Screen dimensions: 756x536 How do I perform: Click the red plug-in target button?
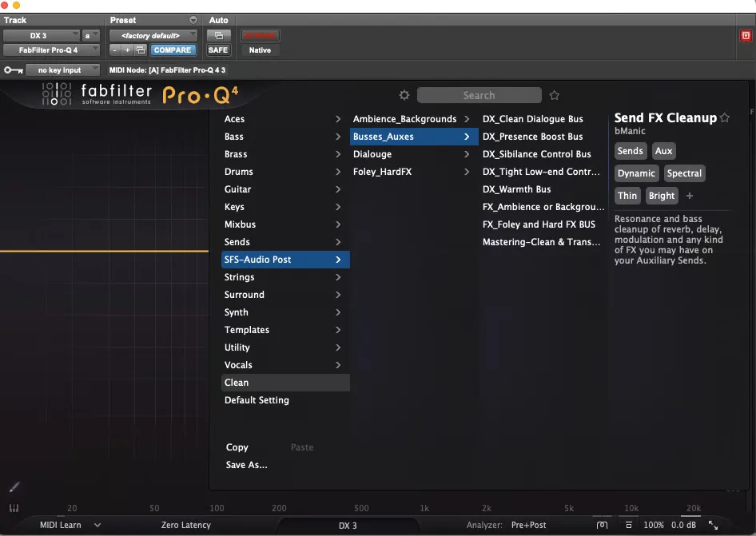pos(746,36)
